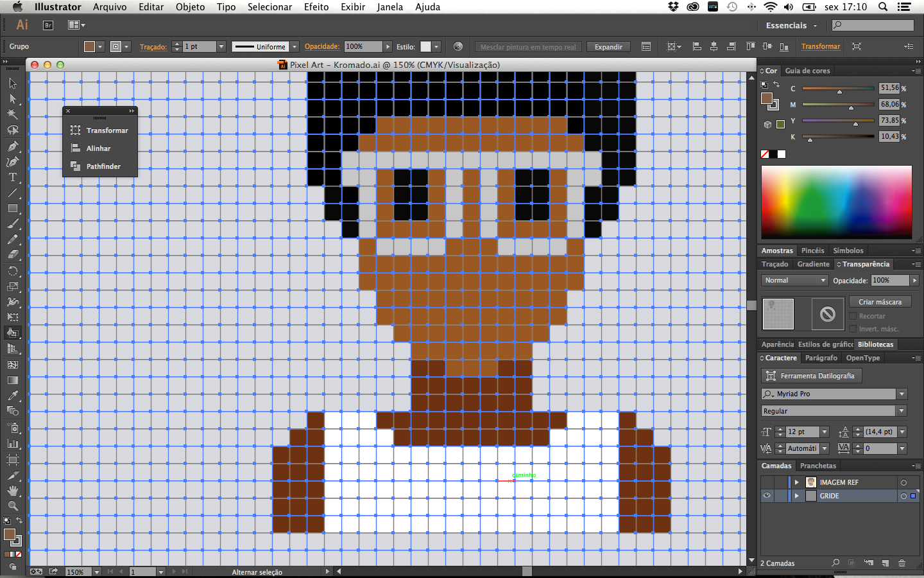This screenshot has width=924, height=578.
Task: Open Transformar in the floating panel
Action: [100, 130]
